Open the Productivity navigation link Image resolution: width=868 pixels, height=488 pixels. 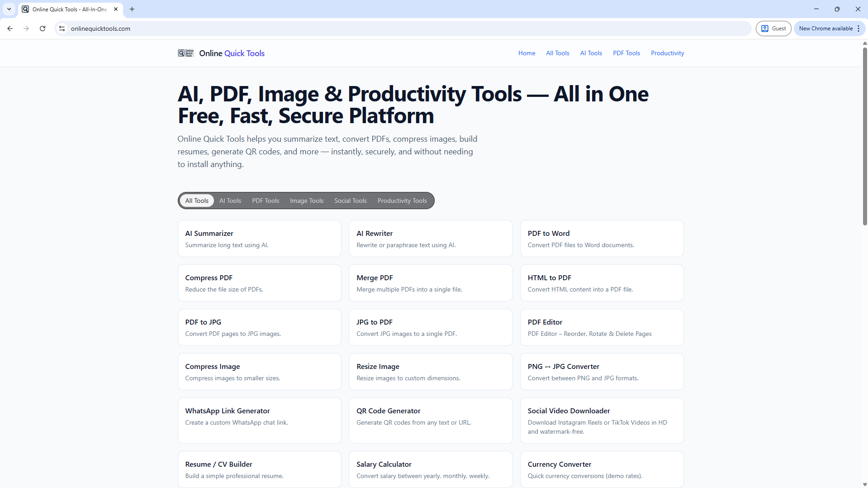667,53
